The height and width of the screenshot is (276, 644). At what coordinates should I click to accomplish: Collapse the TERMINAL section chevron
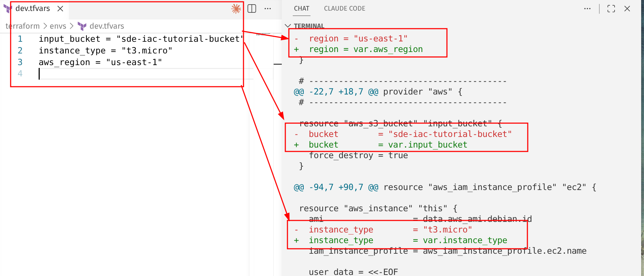pyautogui.click(x=288, y=26)
